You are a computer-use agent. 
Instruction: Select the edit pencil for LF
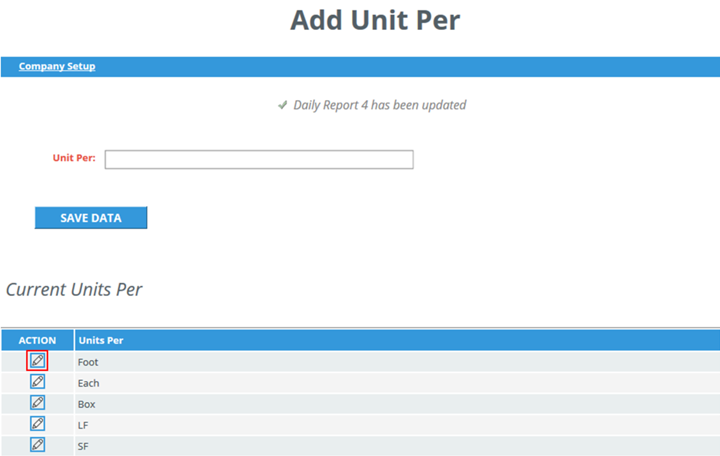tap(37, 423)
